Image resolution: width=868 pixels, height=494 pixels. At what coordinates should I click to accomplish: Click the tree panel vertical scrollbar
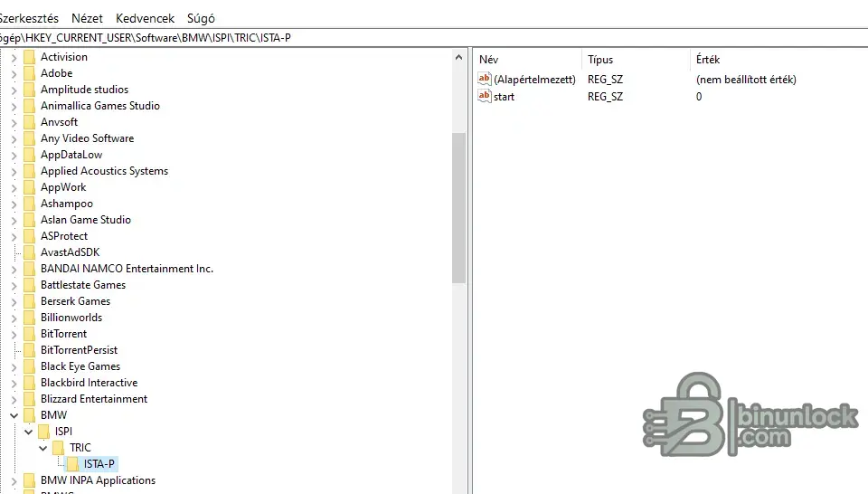click(x=458, y=208)
